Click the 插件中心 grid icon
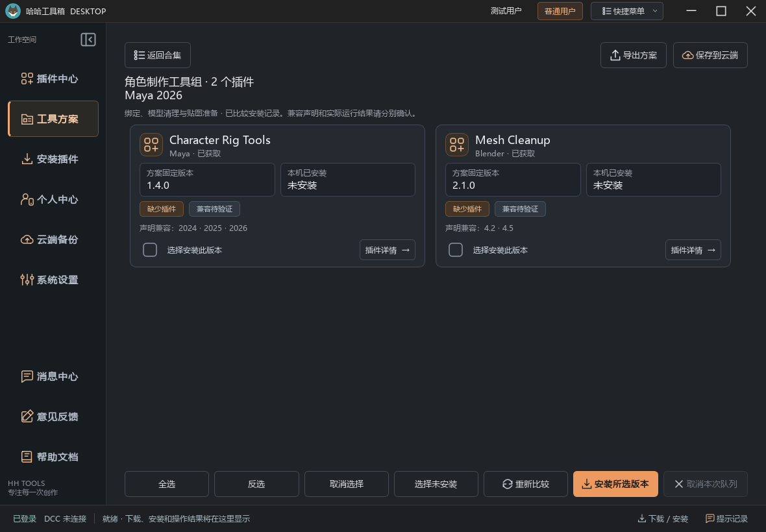Image resolution: width=766 pixels, height=532 pixels. [x=27, y=79]
